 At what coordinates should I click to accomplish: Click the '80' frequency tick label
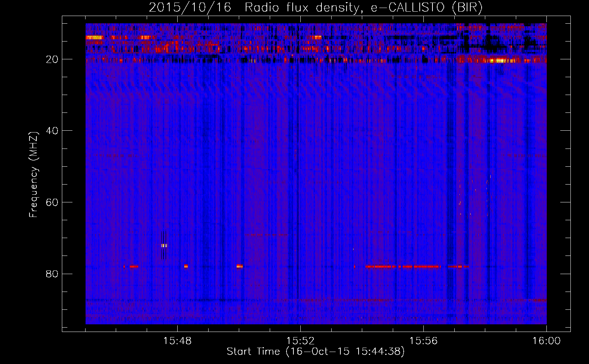[52, 274]
